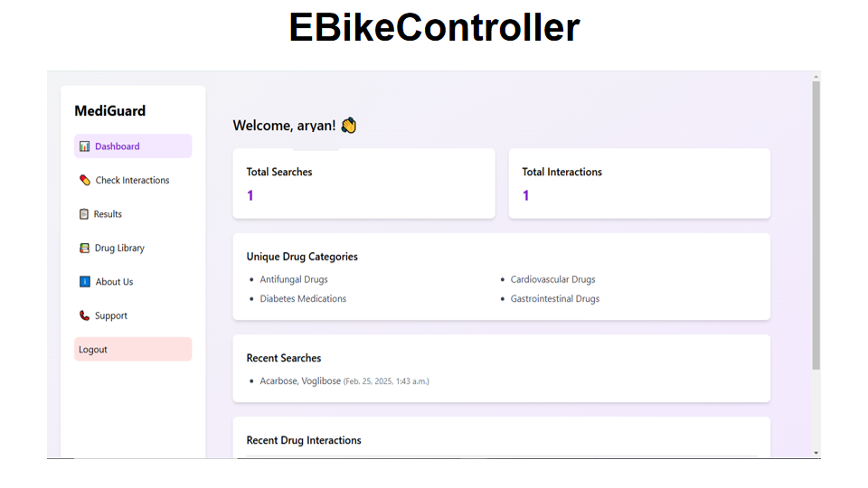Open the Dashboard menu item
868x488 pixels.
pos(133,146)
